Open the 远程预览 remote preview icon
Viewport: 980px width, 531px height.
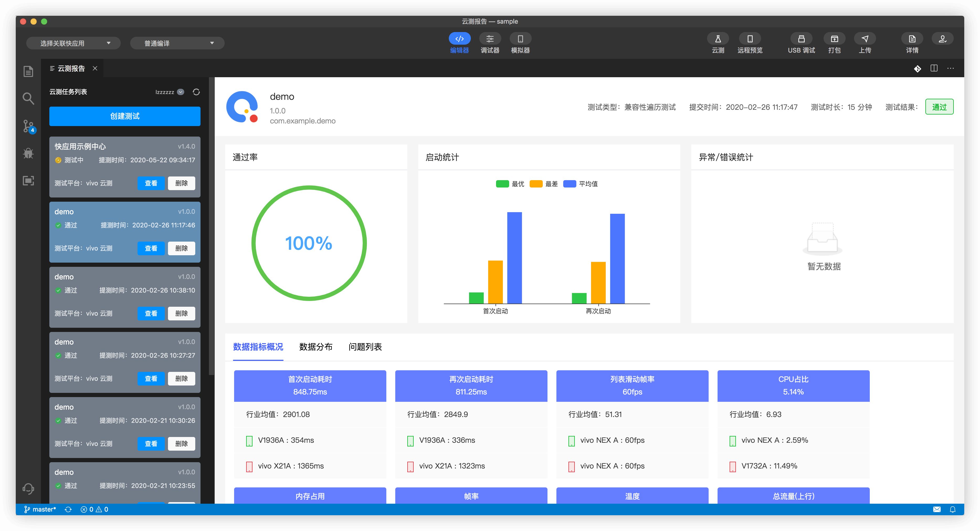pos(750,39)
